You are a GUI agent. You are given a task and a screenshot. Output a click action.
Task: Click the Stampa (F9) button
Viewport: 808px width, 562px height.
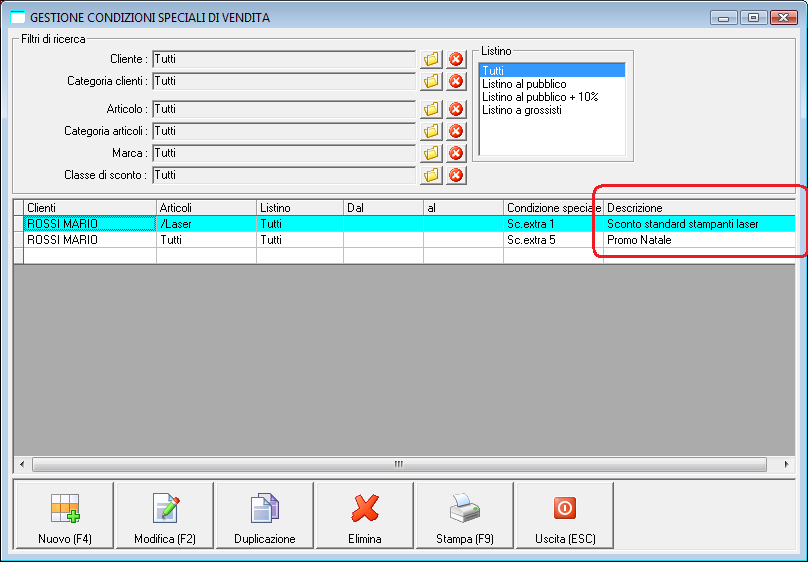[465, 516]
